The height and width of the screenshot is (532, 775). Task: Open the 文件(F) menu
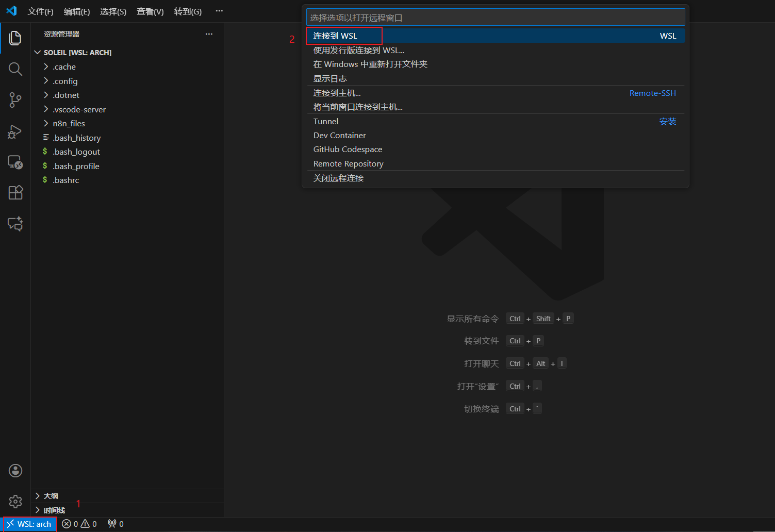tap(40, 11)
